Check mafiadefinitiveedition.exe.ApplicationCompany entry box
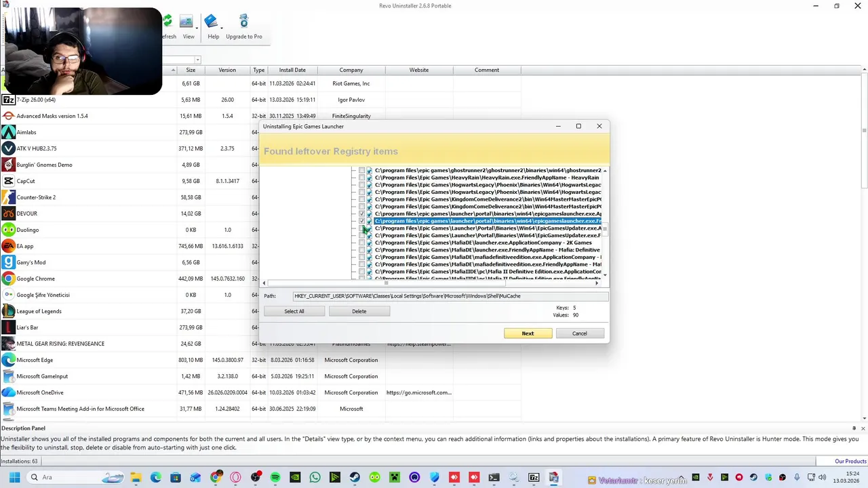The width and height of the screenshot is (868, 488). click(361, 258)
